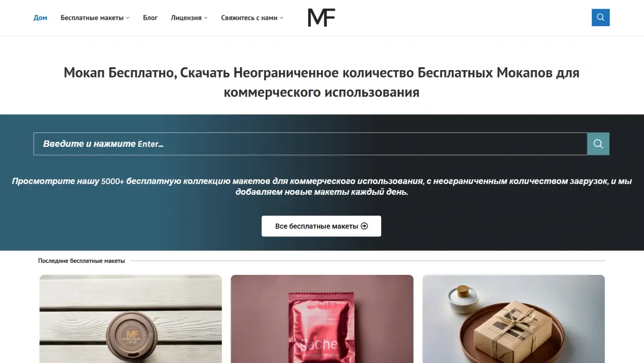
Task: Open the Лицензия menu item
Action: 186,18
